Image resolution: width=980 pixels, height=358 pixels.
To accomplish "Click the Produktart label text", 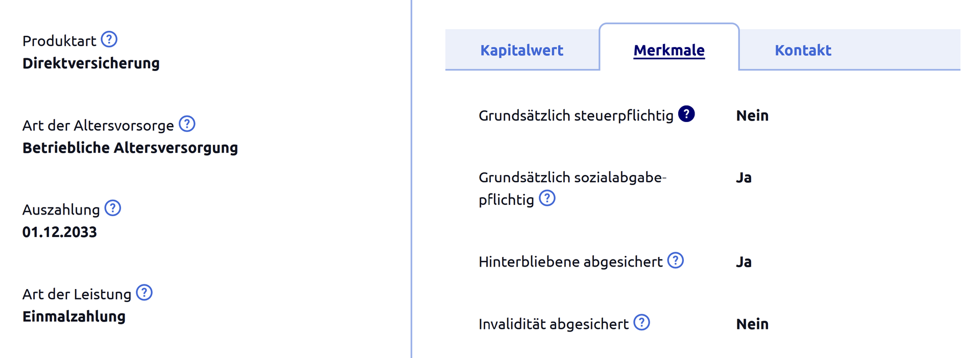I will 59,41.
